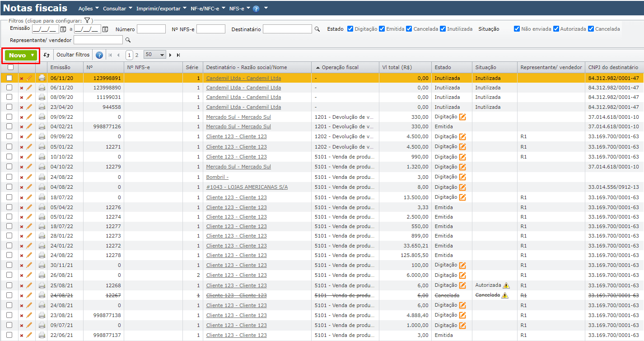Print invoice number 11199031 with its printer icon
This screenshot has width=644, height=341.
[42, 97]
